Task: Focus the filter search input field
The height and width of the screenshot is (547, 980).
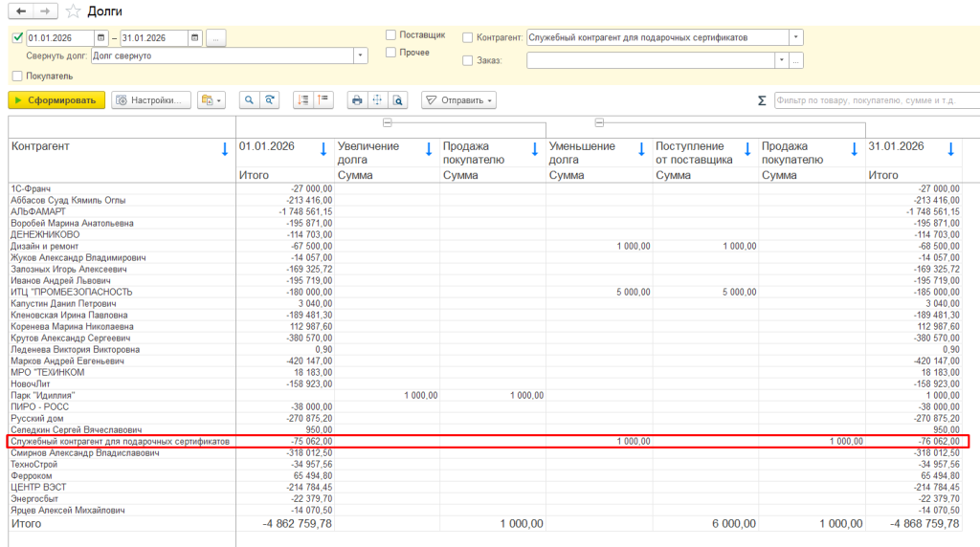Action: 877,100
